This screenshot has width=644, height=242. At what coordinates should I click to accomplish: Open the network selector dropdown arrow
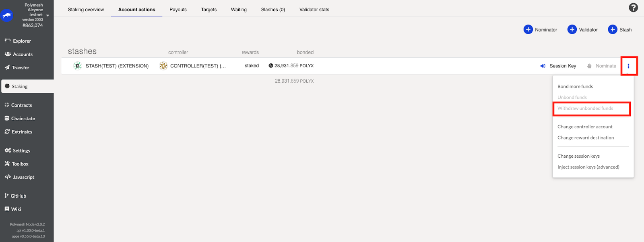47,16
